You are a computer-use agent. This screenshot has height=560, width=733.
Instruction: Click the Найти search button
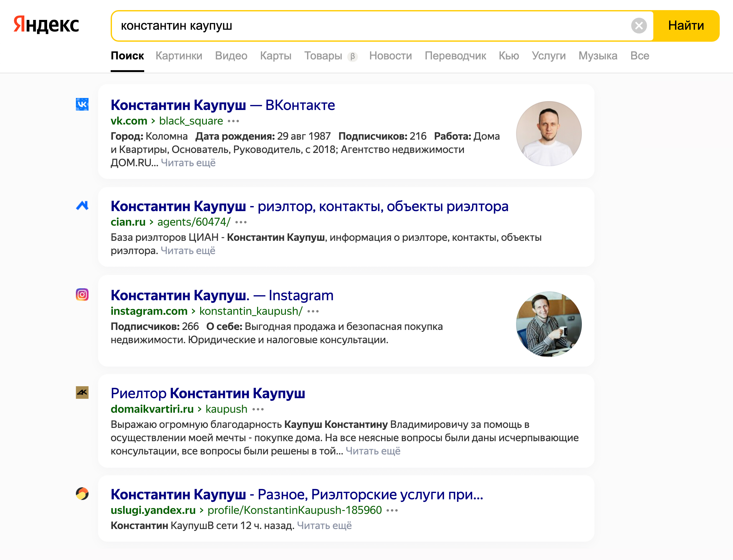(x=686, y=26)
